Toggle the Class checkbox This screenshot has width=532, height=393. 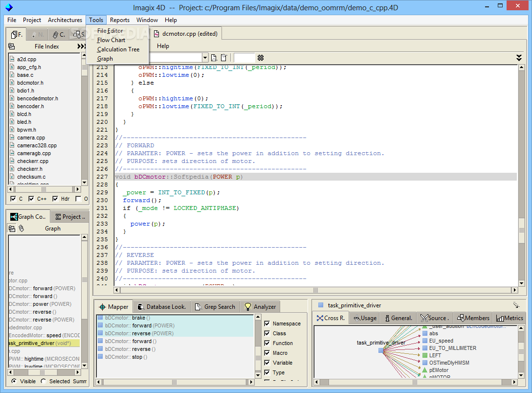click(267, 333)
